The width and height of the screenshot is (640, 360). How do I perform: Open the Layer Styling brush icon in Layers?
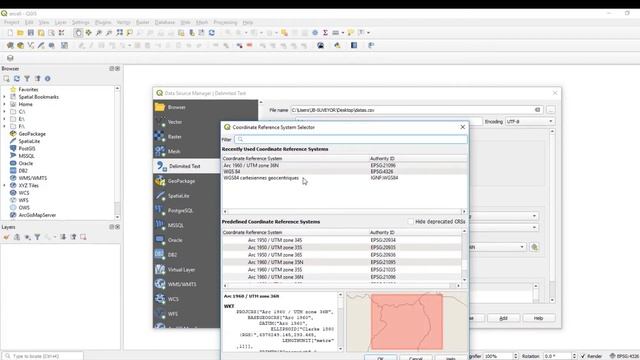[x=7, y=237]
